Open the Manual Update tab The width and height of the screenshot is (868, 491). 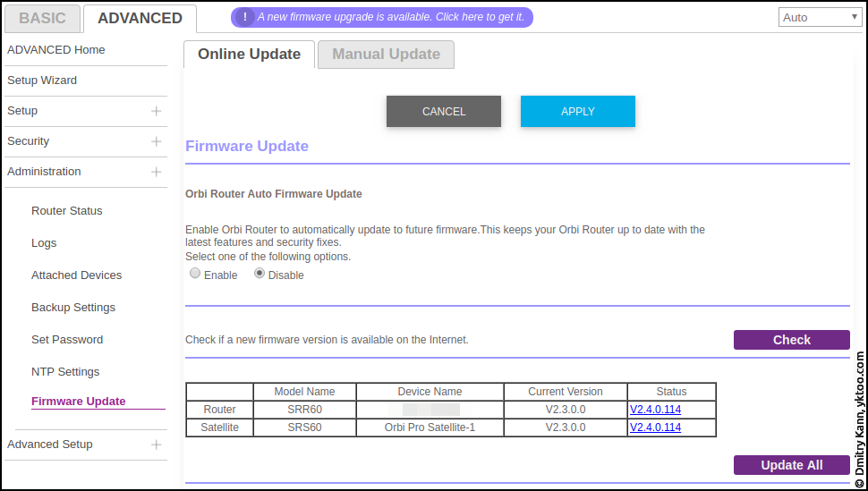(x=387, y=55)
